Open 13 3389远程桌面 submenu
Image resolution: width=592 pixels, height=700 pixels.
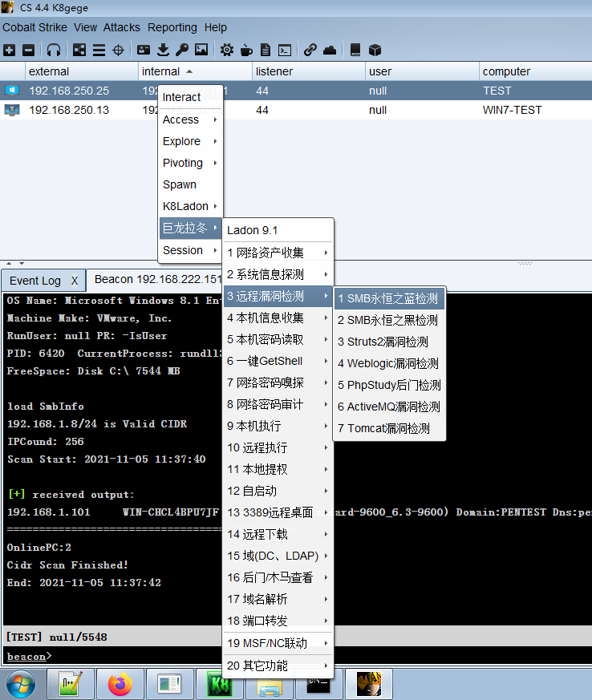(278, 512)
